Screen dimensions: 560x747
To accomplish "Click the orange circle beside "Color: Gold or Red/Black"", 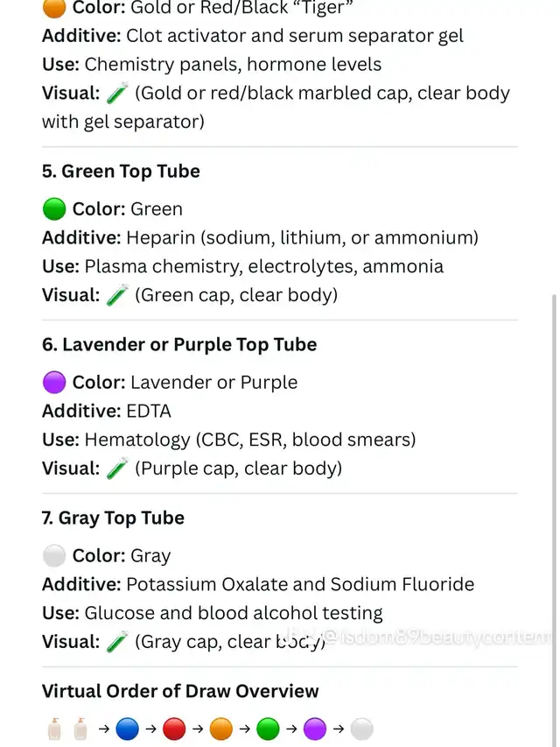I will pos(54,8).
